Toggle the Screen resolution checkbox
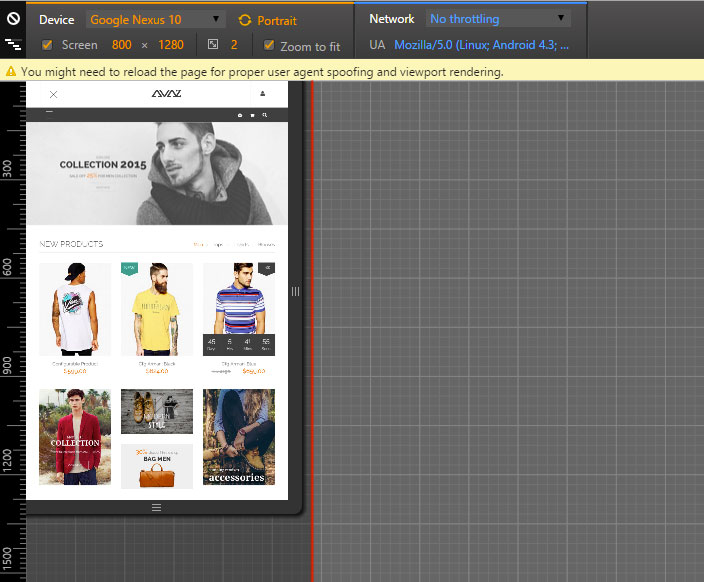 [x=47, y=45]
